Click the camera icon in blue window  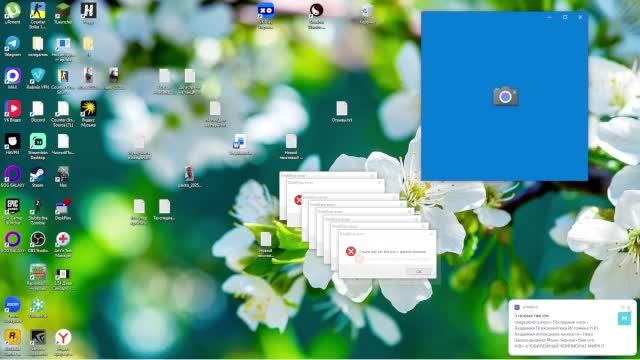tap(505, 96)
